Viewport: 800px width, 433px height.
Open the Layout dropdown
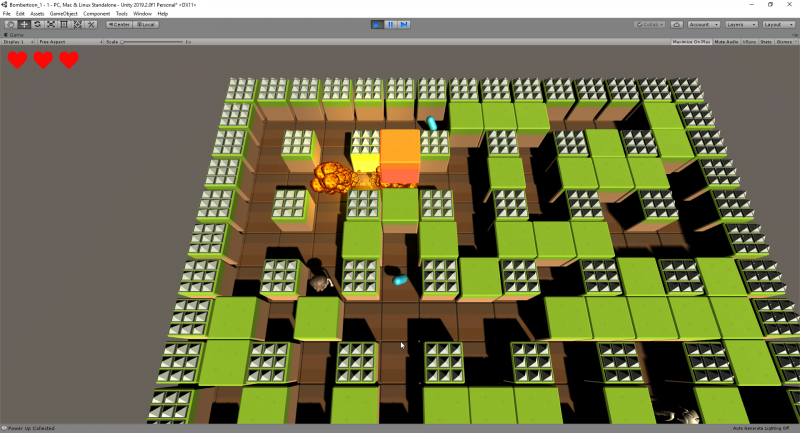click(x=779, y=24)
